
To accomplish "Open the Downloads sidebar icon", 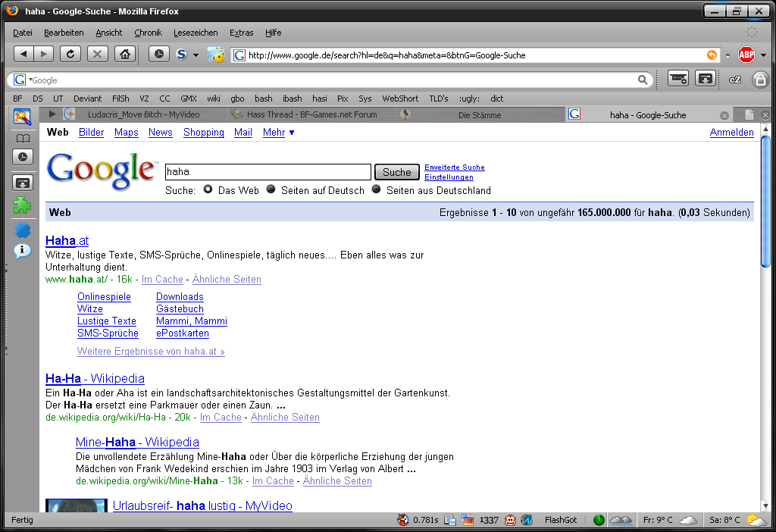I will click(23, 183).
